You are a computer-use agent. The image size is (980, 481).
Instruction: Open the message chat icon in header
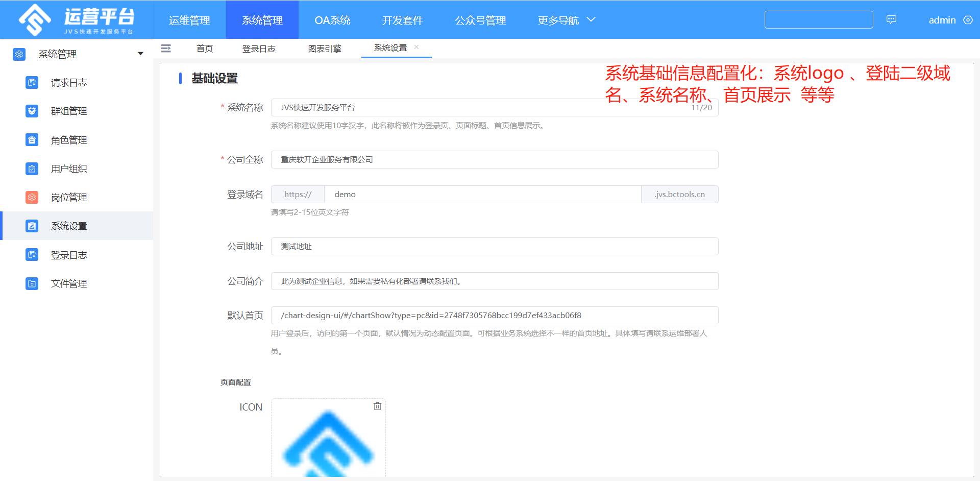pyautogui.click(x=891, y=20)
